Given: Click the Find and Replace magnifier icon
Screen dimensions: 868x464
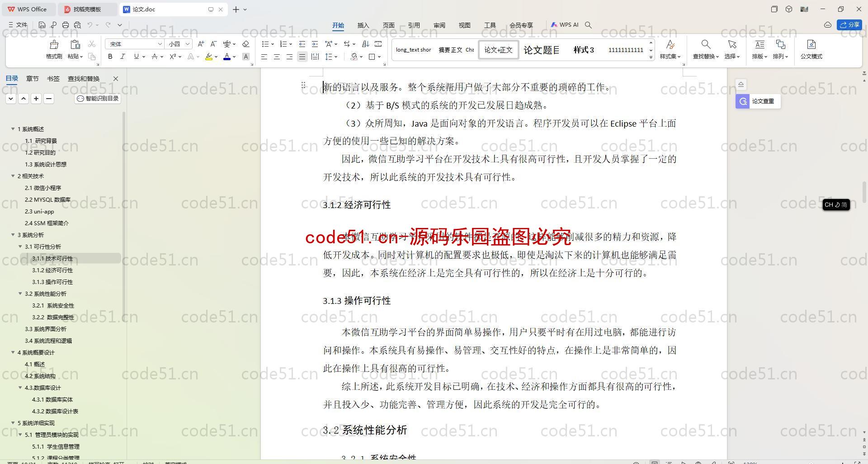Looking at the screenshot, I should [x=706, y=44].
